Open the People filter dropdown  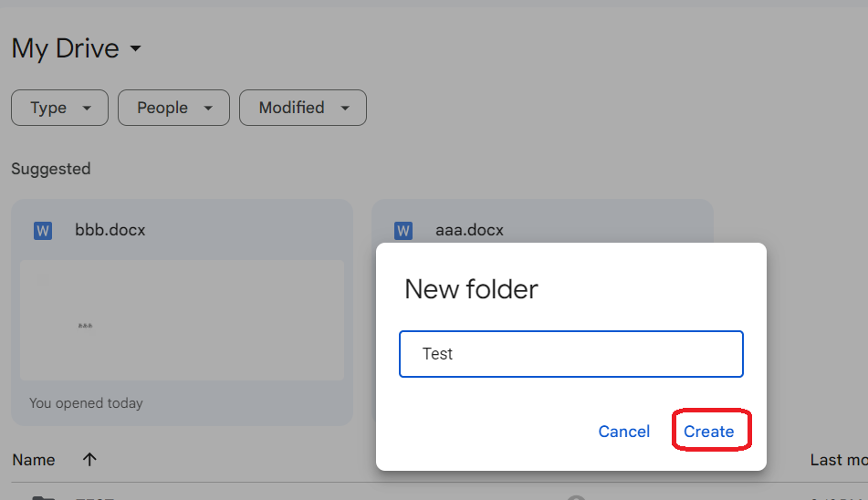173,108
